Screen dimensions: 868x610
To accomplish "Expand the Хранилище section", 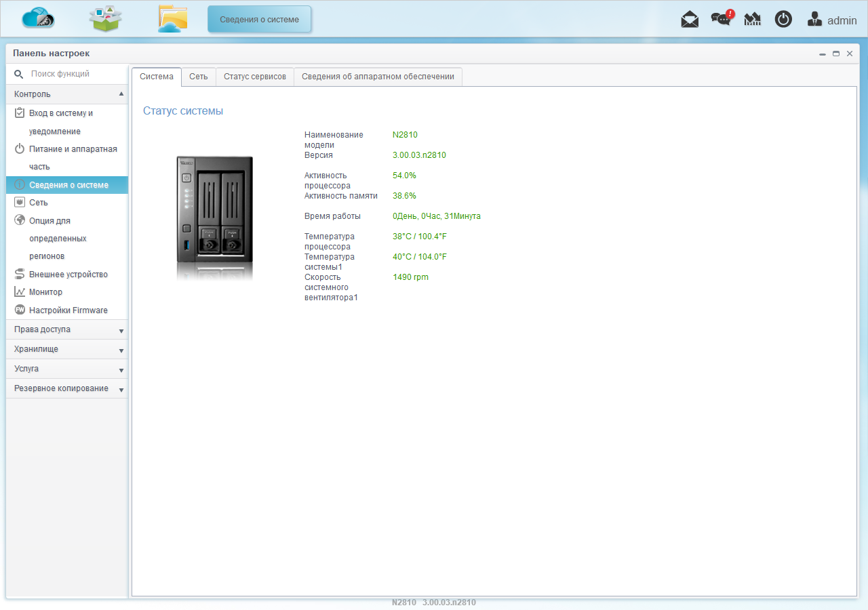I will (67, 349).
